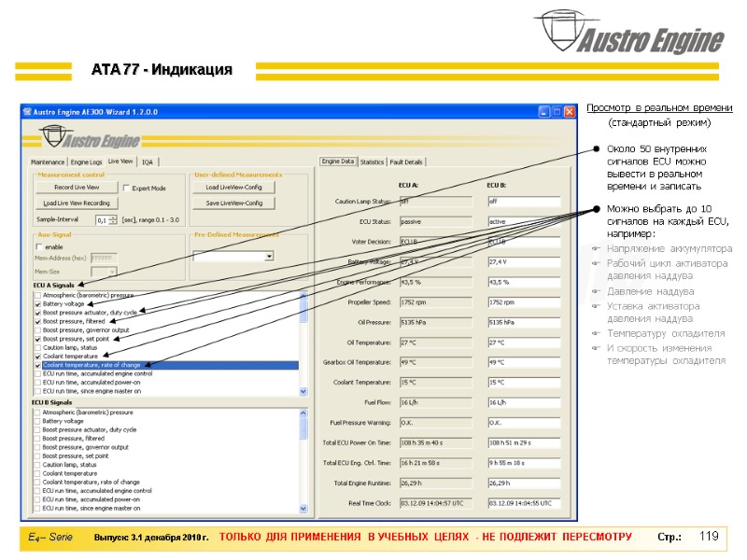Click ECU A signals scrollbar up arrow
Image resolution: width=747 pixels, height=560 pixels.
pyautogui.click(x=303, y=295)
